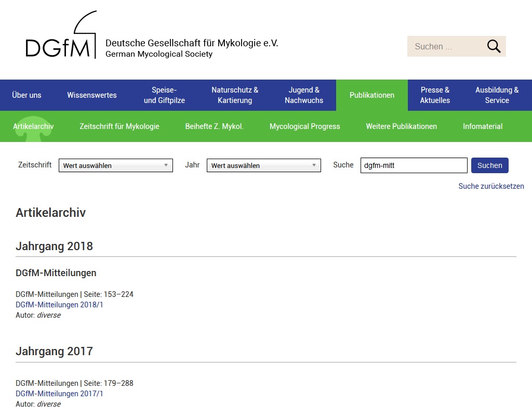Screen dimensions: 532x415
Task: Click the German Mycological Society subtitle
Action: coord(159,54)
